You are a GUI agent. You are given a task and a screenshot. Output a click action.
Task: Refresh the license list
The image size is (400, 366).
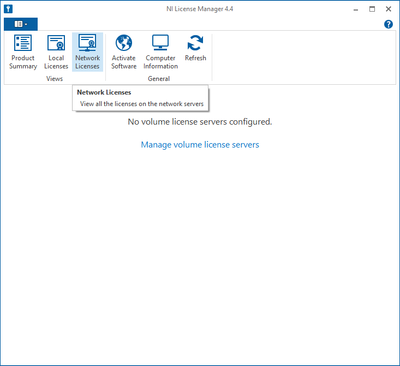pos(195,49)
